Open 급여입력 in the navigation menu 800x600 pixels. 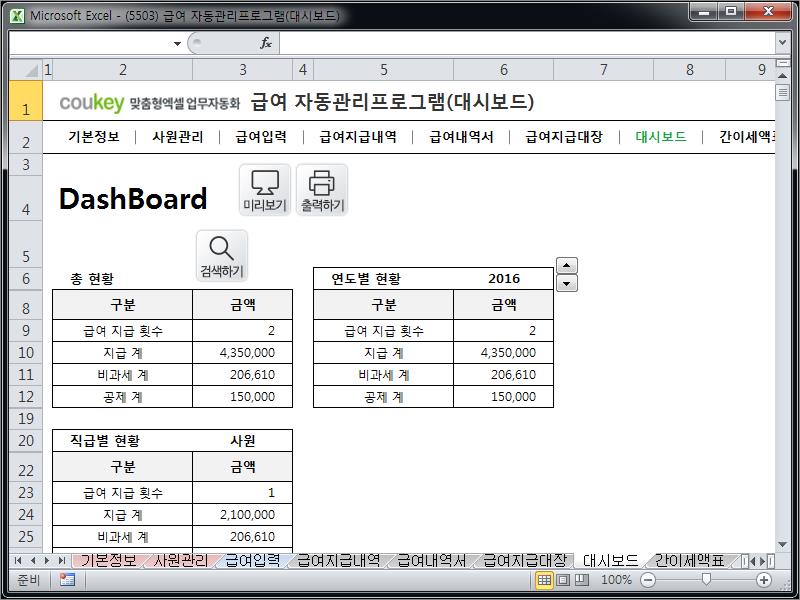261,137
